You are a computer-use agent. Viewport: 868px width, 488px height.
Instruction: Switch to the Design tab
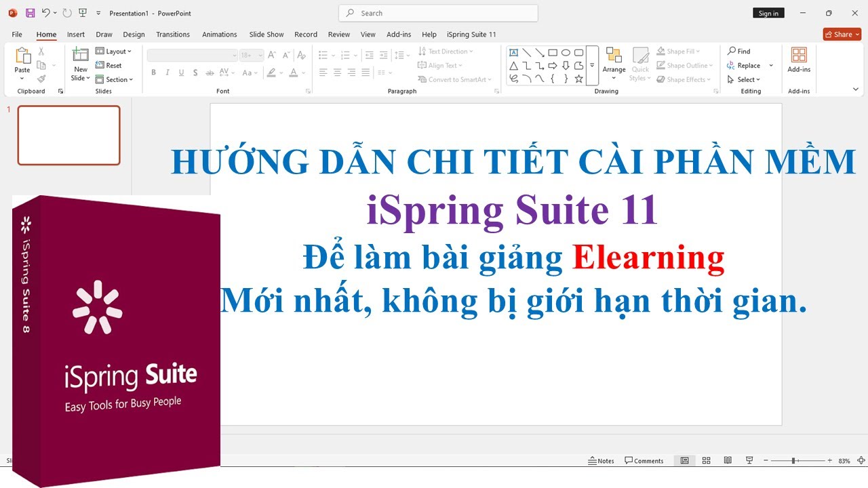[x=134, y=35]
